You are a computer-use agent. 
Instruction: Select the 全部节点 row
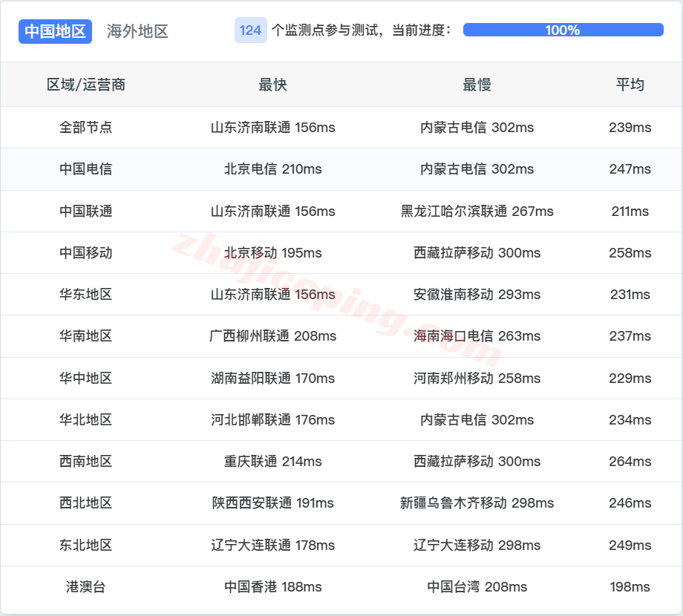pos(86,128)
